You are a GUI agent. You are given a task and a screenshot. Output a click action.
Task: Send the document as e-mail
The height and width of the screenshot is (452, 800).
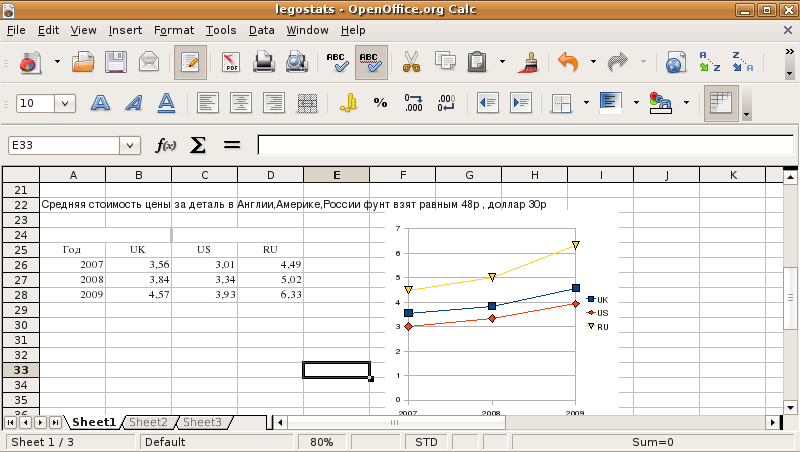click(148, 62)
